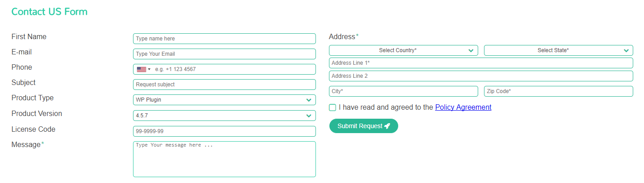Open the WP Plugin product type dropdown

point(224,100)
